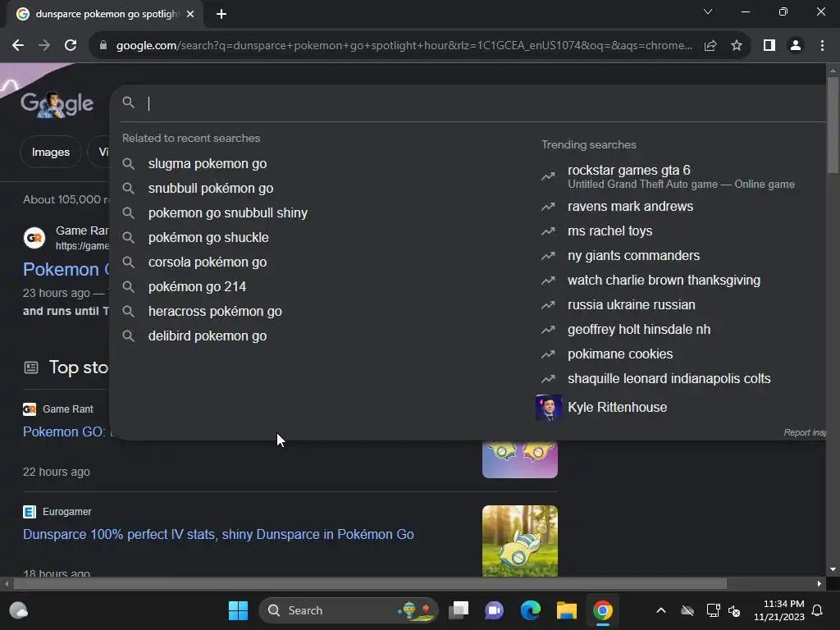Close the dunsparce pokemon go tab
Image resolution: width=840 pixels, height=630 pixels.
pyautogui.click(x=190, y=14)
